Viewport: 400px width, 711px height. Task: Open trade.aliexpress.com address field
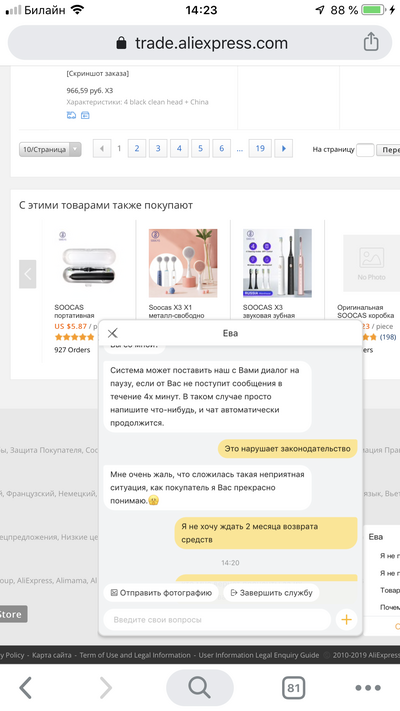click(200, 43)
